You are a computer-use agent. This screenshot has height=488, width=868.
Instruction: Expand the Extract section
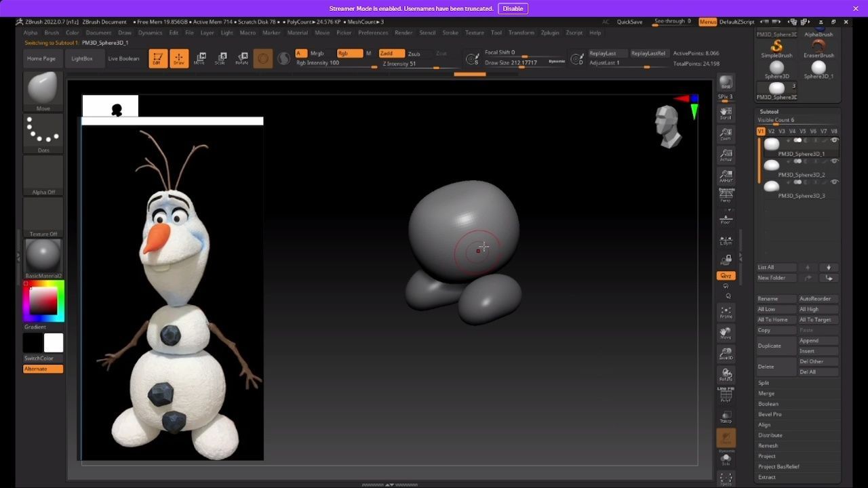(767, 477)
